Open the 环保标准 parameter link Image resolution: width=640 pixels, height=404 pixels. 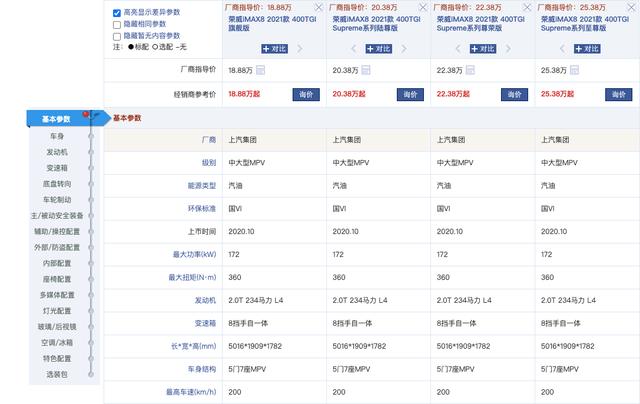202,209
